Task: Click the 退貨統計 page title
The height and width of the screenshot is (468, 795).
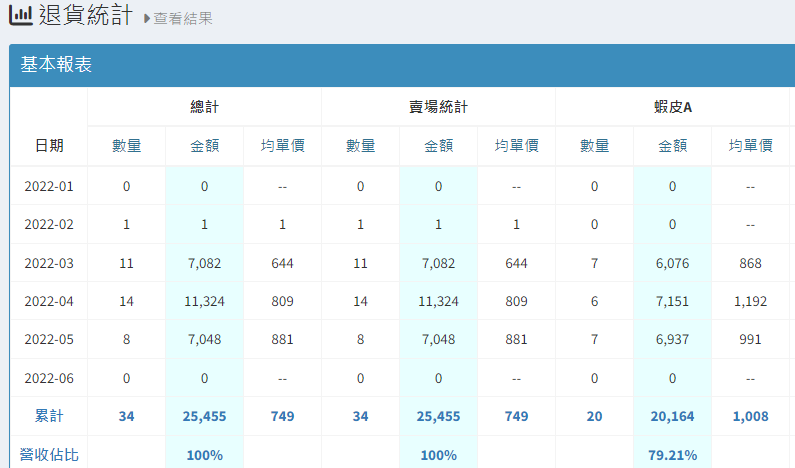Action: [x=86, y=16]
